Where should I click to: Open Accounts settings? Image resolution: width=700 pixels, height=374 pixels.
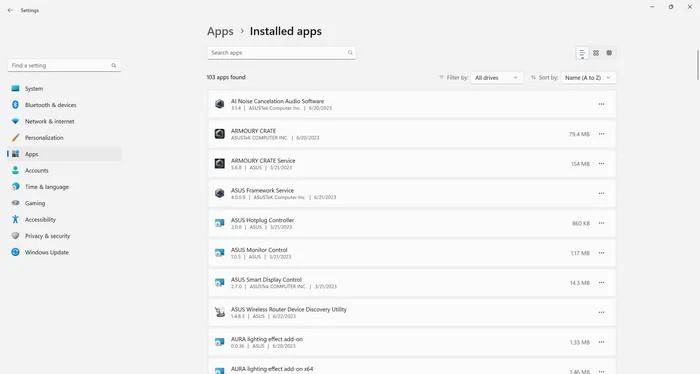64,170
